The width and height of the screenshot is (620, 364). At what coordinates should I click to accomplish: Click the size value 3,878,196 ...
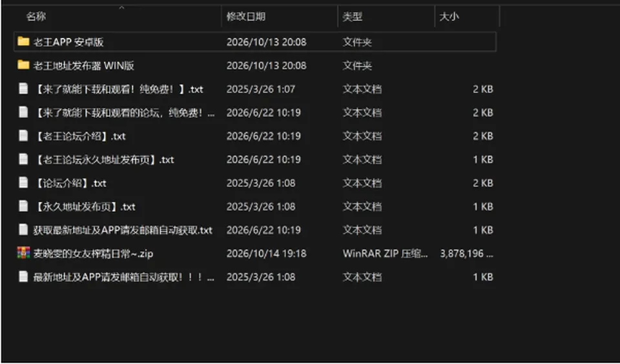tap(466, 254)
